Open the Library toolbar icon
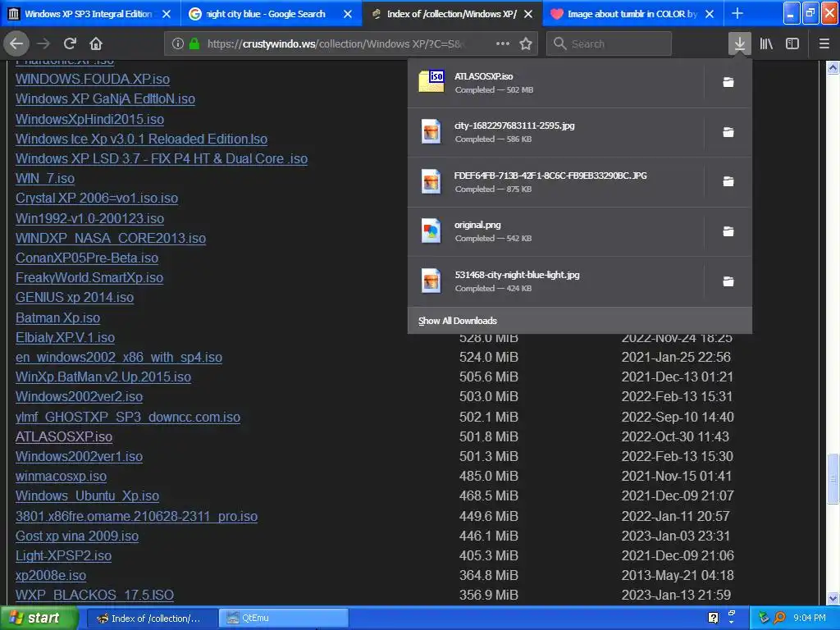840x630 pixels. pyautogui.click(x=766, y=44)
